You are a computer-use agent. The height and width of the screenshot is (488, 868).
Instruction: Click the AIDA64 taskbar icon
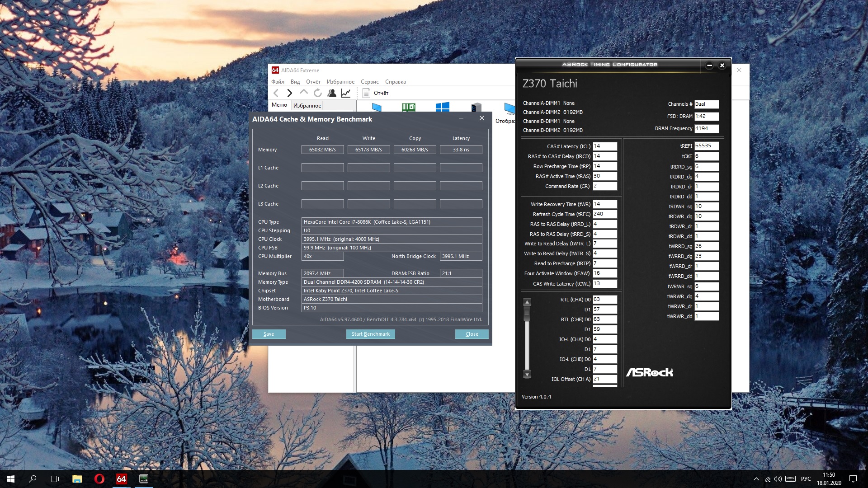coord(121,479)
